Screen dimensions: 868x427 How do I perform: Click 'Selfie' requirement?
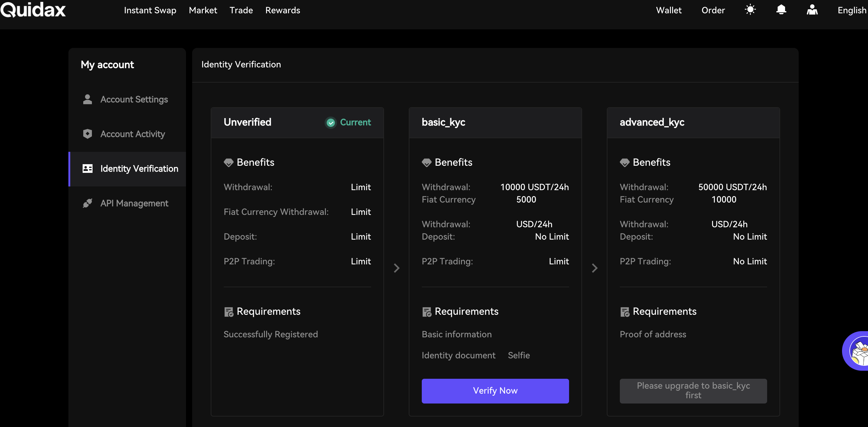coord(519,355)
